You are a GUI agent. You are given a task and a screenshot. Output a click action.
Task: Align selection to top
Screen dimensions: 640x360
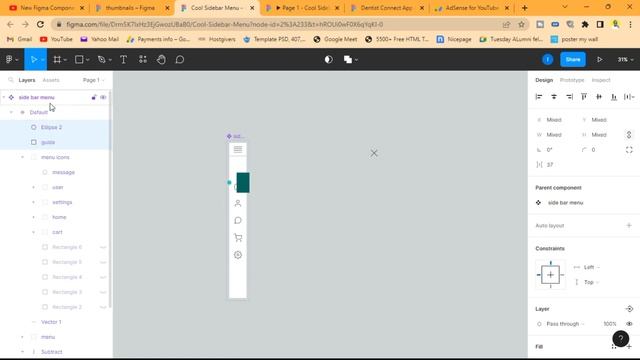pos(584,97)
